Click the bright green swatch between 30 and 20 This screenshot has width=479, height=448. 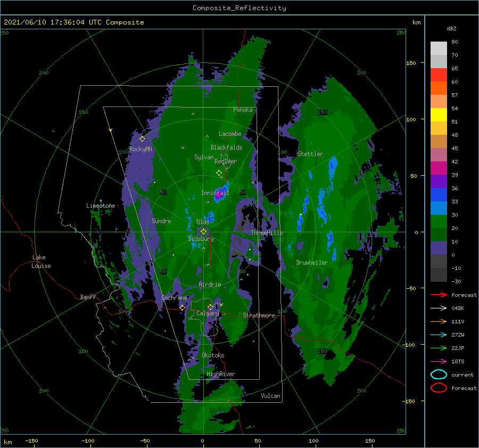[x=439, y=222]
